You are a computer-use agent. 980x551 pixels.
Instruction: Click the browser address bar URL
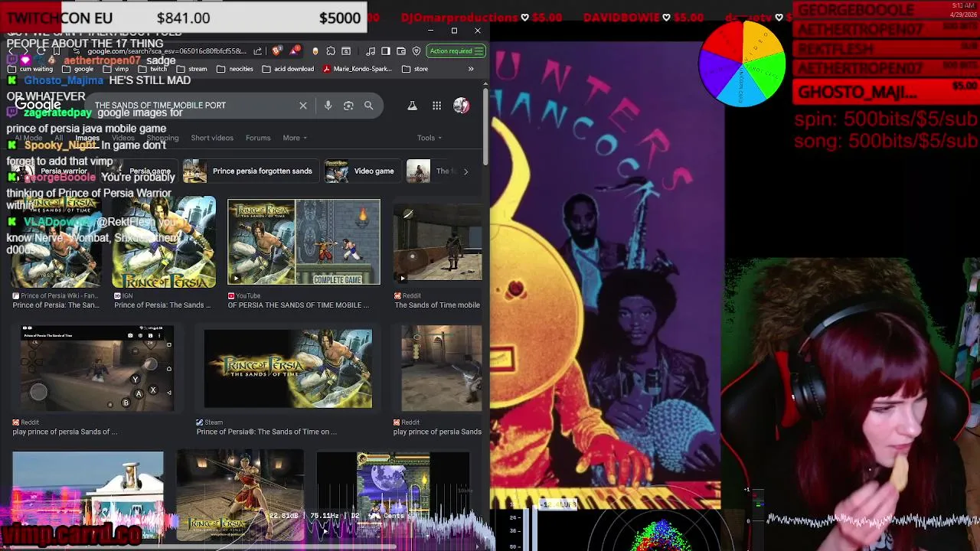(x=167, y=51)
